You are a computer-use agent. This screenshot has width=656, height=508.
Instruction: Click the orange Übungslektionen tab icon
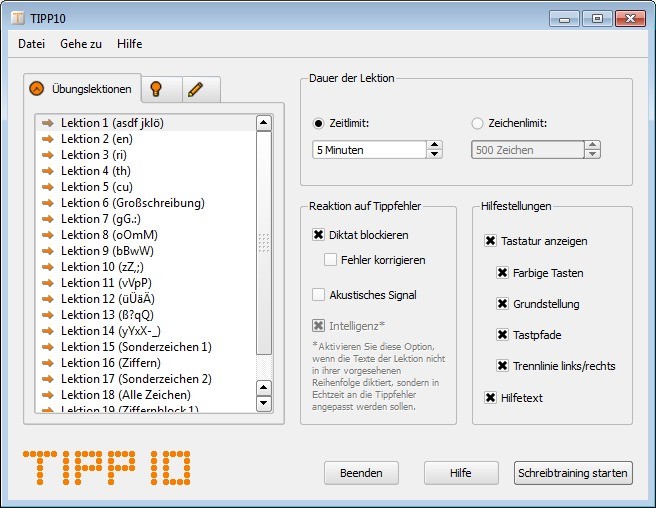pyautogui.click(x=37, y=89)
